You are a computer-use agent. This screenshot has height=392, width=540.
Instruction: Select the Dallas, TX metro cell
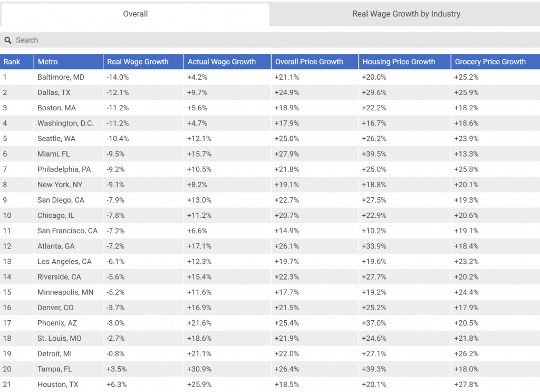(x=54, y=92)
